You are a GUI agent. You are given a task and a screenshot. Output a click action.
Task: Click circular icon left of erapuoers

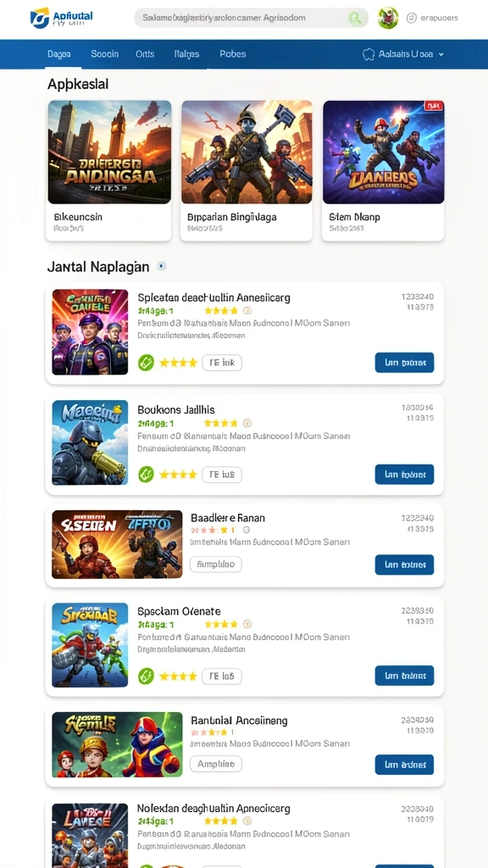point(411,19)
